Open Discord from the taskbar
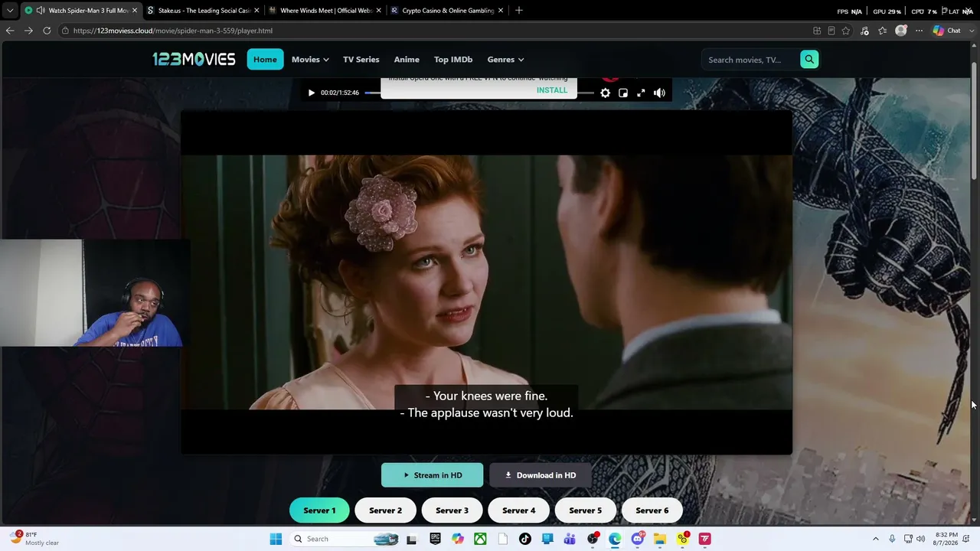 [638, 539]
